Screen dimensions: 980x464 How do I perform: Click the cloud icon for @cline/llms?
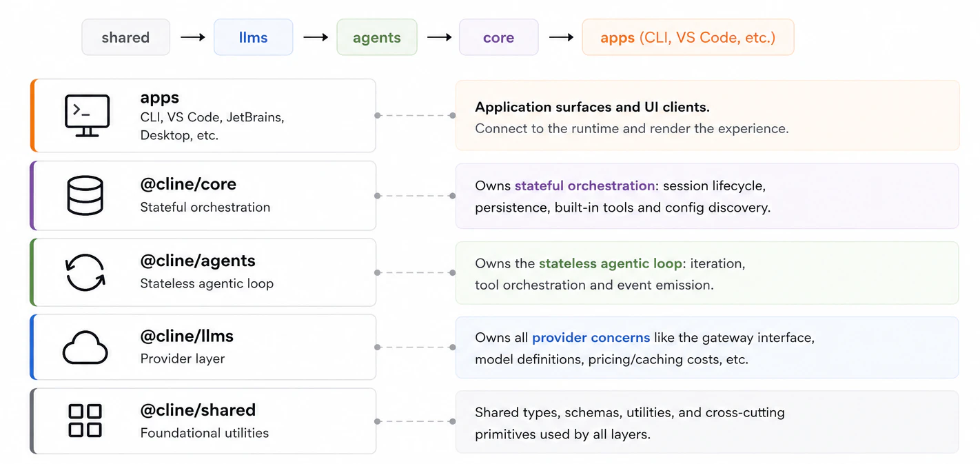click(x=85, y=347)
